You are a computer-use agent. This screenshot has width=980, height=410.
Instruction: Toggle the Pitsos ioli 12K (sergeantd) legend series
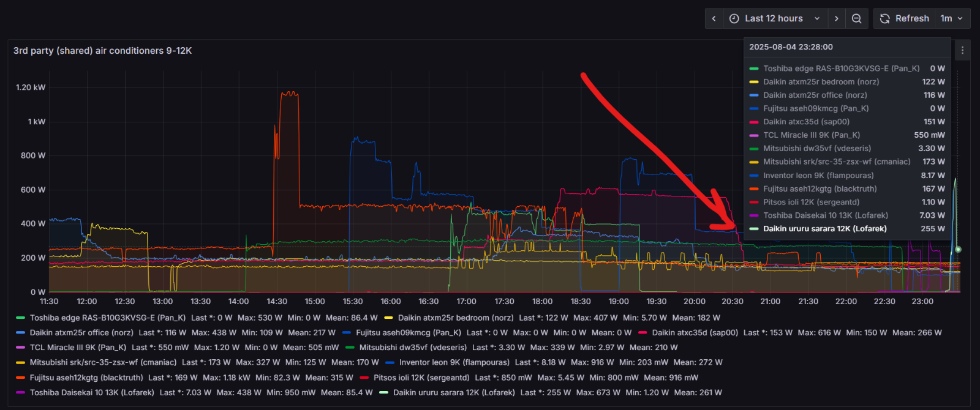421,378
